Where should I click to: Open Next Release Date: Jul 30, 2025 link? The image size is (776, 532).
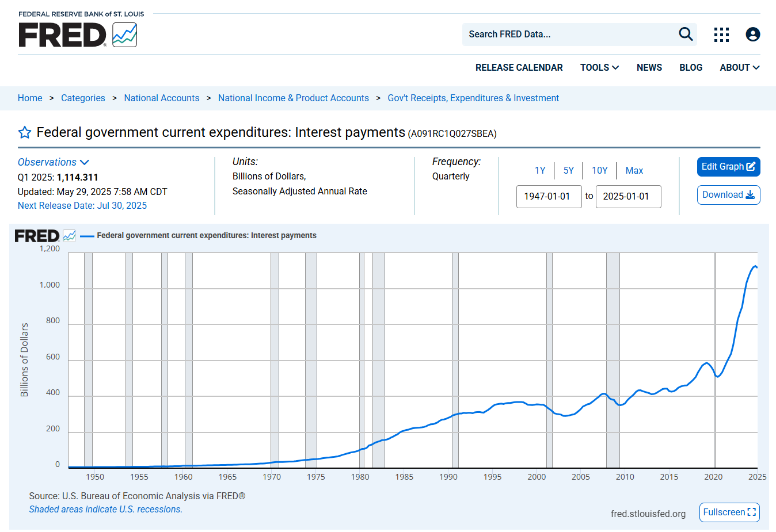[x=82, y=205]
